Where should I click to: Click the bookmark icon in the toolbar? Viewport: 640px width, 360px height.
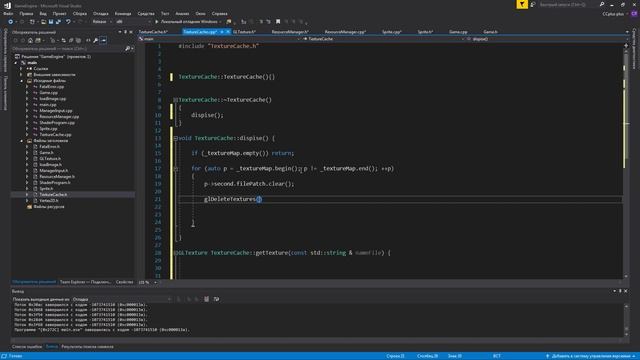click(278, 22)
